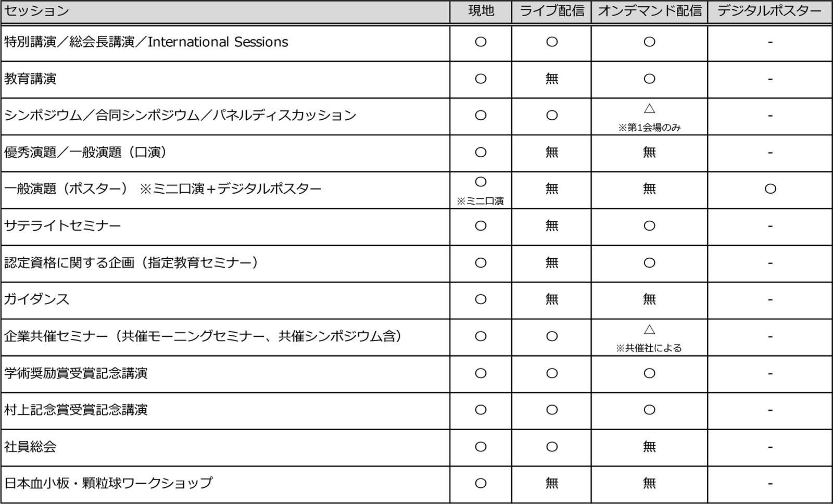Screen dimensions: 833x504
Task: Click the デジタルポスター column header
Action: coord(770,11)
